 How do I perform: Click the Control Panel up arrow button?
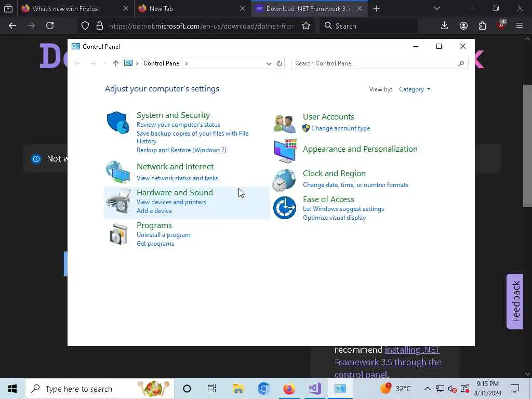116,63
